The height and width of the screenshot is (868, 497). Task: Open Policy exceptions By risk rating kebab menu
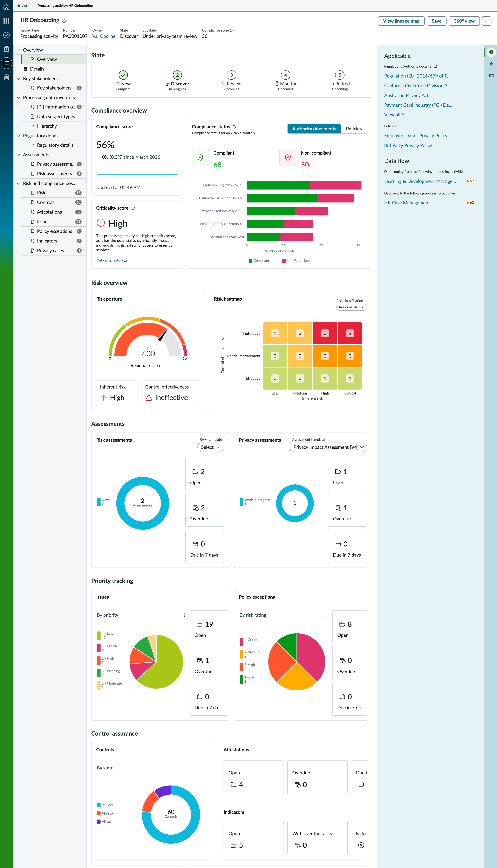click(x=327, y=615)
